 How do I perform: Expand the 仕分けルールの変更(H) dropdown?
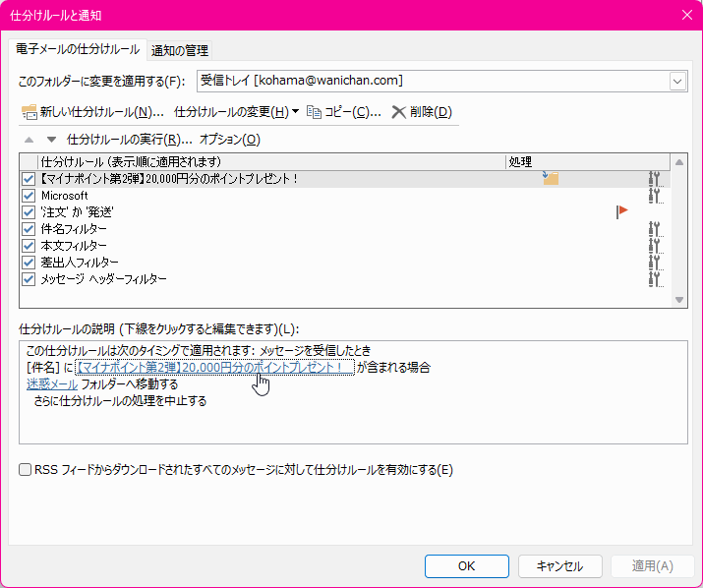coord(295,111)
